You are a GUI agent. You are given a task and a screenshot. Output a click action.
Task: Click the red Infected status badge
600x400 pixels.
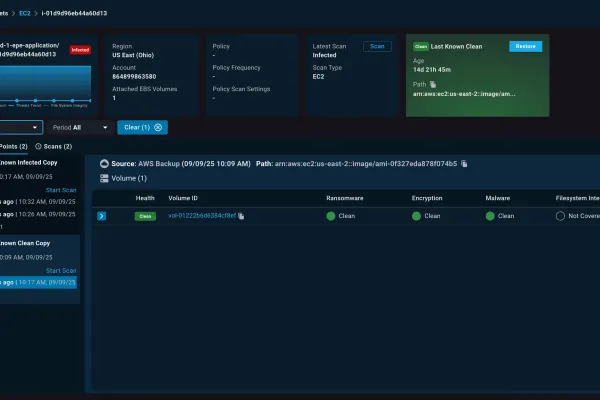[80, 50]
